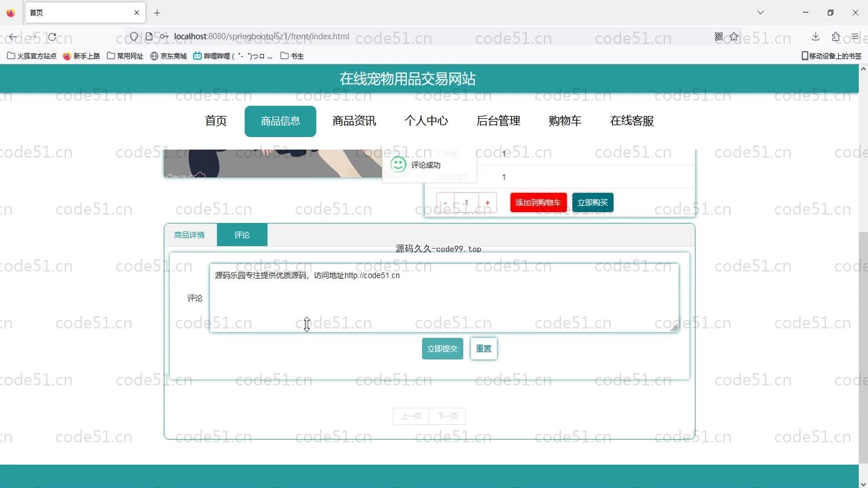Switch to 商品详情 tab
The image size is (868, 488).
click(x=189, y=235)
